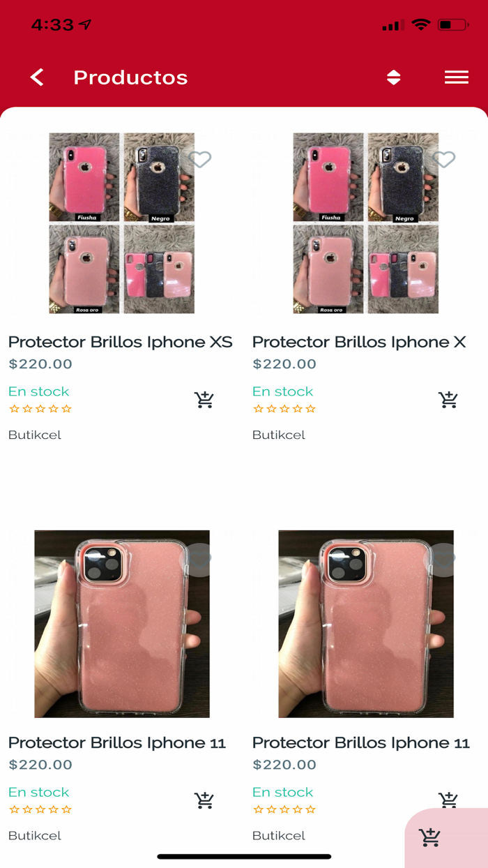The height and width of the screenshot is (868, 488).
Task: Add Protector Brillos Iphone XS to cart
Action: [204, 400]
